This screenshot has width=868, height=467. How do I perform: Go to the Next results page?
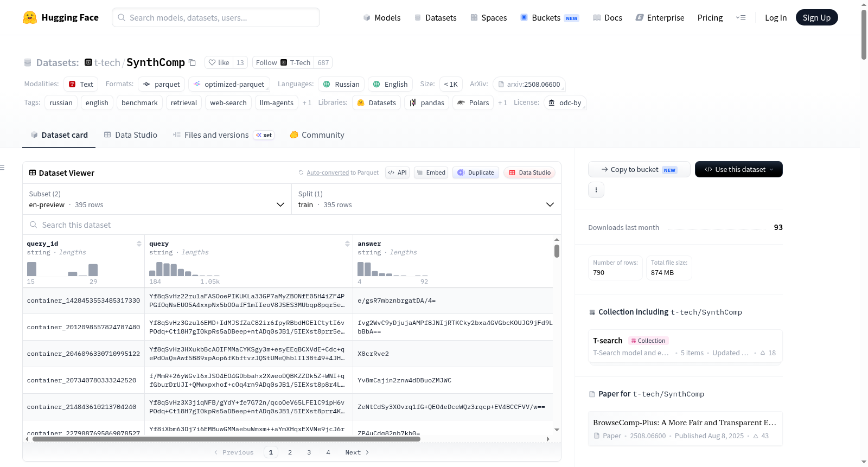click(357, 452)
